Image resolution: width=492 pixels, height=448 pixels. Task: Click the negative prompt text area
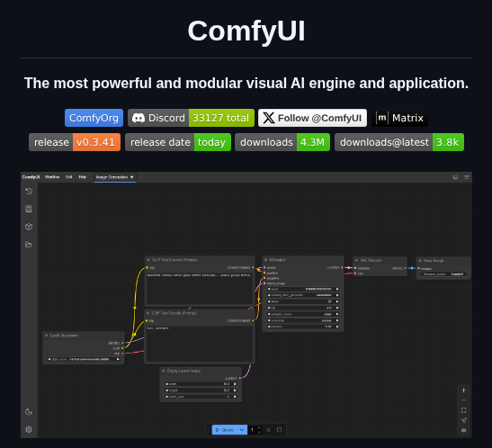[x=200, y=344]
